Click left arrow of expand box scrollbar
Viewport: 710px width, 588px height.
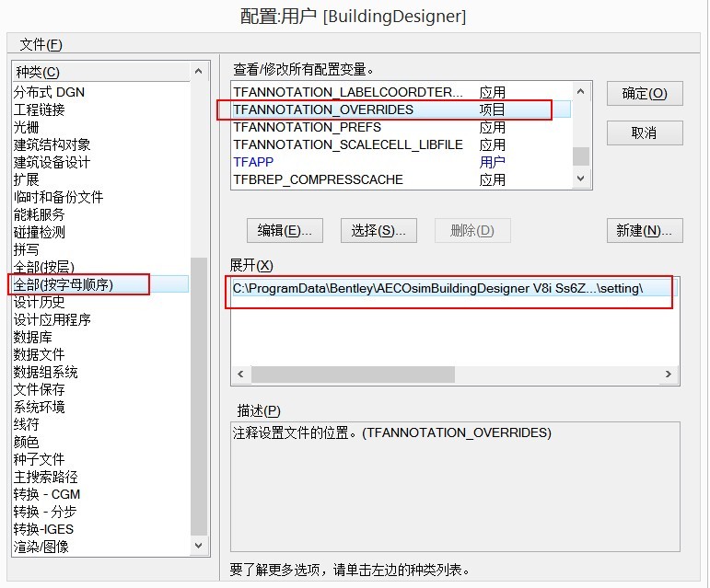coord(241,375)
